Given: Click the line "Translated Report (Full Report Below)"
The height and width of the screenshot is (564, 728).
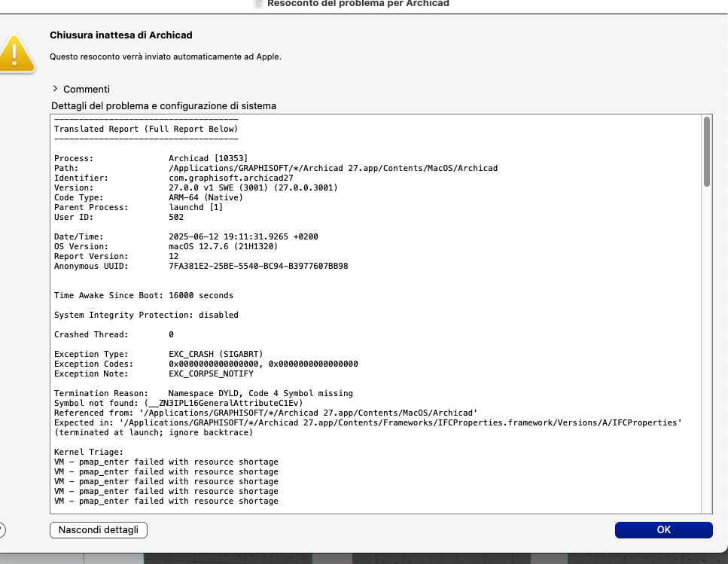Looking at the screenshot, I should click(x=146, y=129).
